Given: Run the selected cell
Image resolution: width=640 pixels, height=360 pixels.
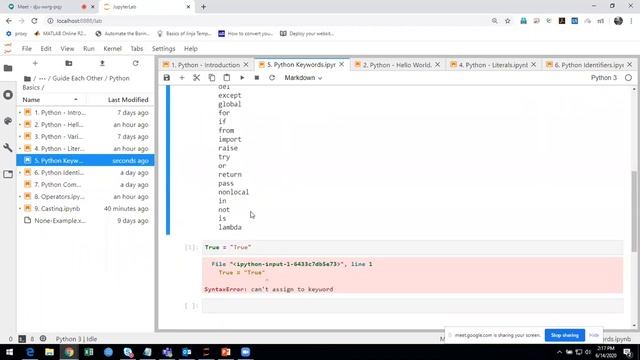Looking at the screenshot, I should pyautogui.click(x=242, y=78).
